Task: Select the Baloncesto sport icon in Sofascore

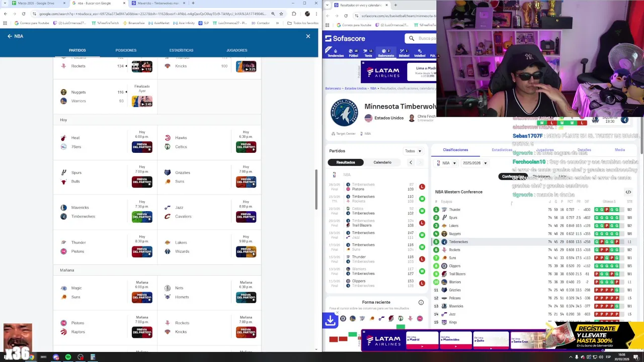Action: coord(386,53)
